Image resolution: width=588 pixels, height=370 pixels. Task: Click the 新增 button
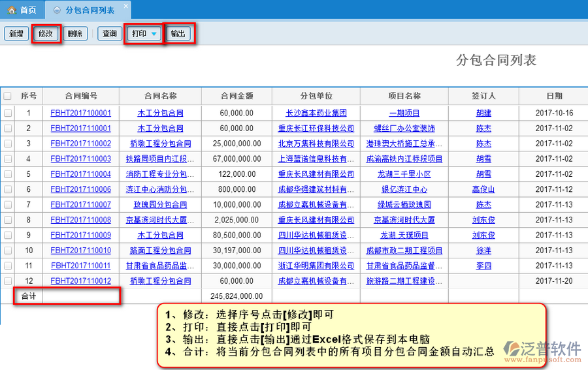16,34
